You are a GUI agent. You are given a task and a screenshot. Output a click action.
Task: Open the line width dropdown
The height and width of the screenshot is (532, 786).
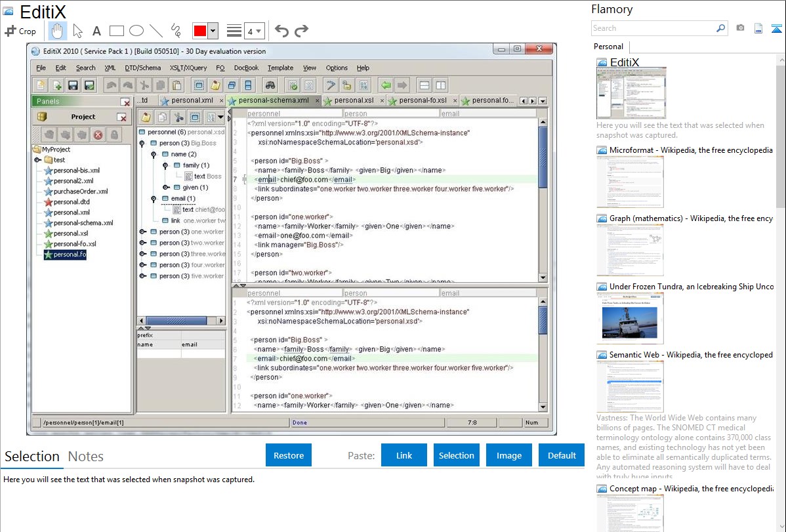pyautogui.click(x=254, y=31)
